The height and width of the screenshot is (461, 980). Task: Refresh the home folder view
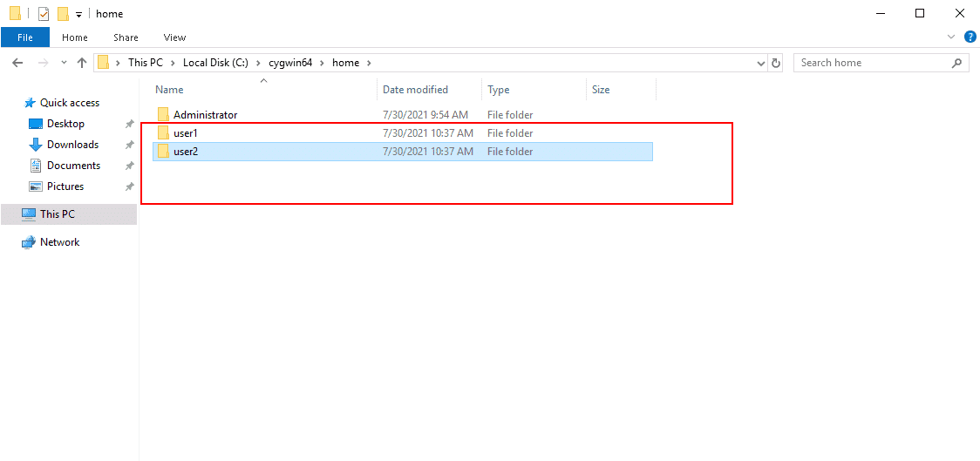tap(776, 63)
